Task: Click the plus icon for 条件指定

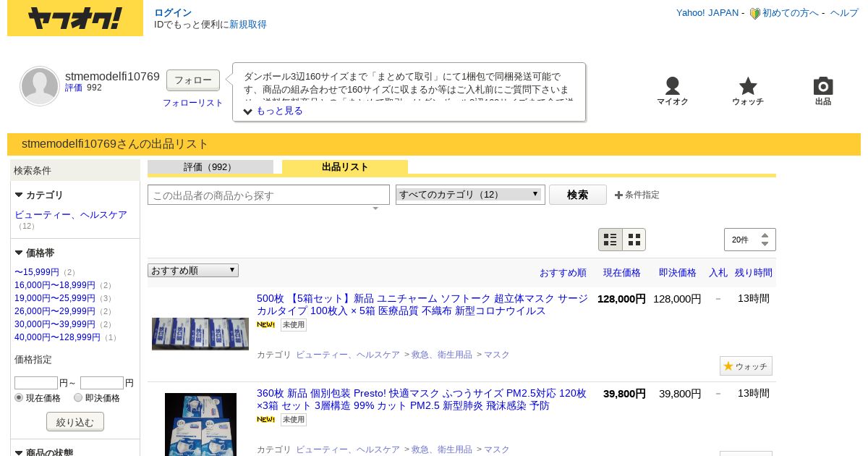Action: 618,195
